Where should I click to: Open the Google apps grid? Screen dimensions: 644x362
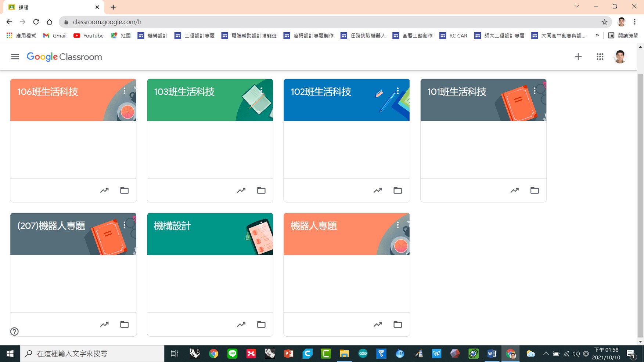point(600,57)
